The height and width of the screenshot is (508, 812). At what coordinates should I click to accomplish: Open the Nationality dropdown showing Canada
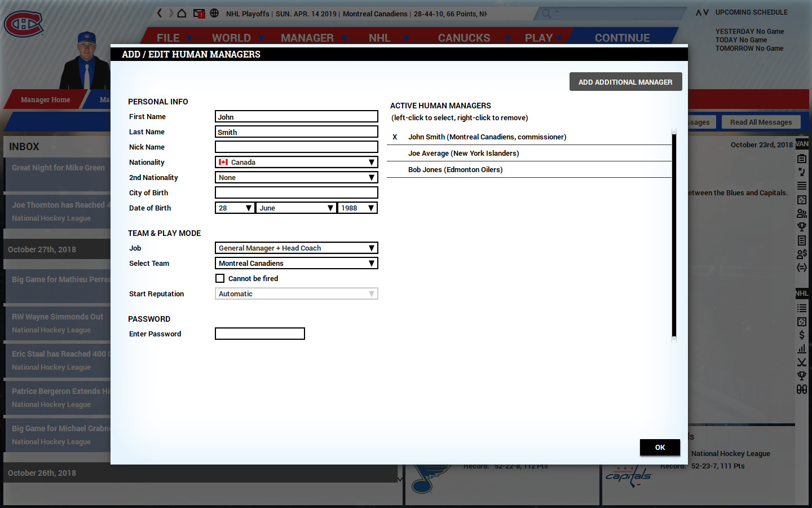click(296, 162)
